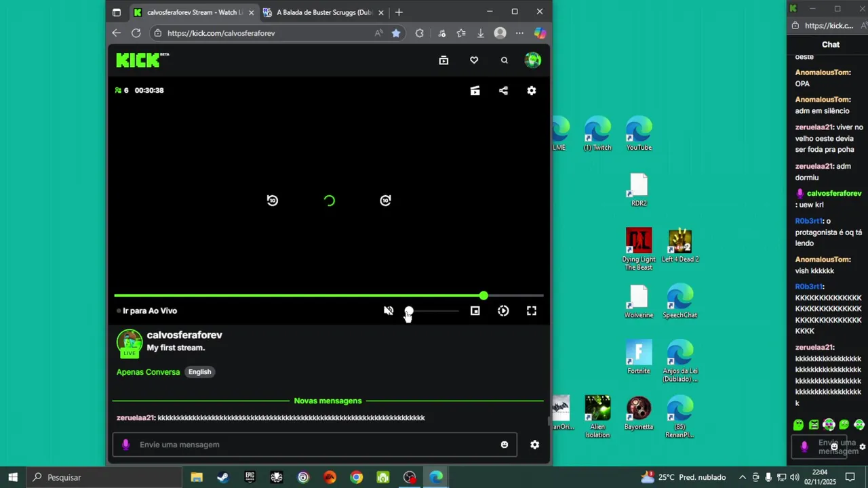Viewport: 868px width, 488px height.
Task: Open the Windows Start menu
Action: coord(13,477)
